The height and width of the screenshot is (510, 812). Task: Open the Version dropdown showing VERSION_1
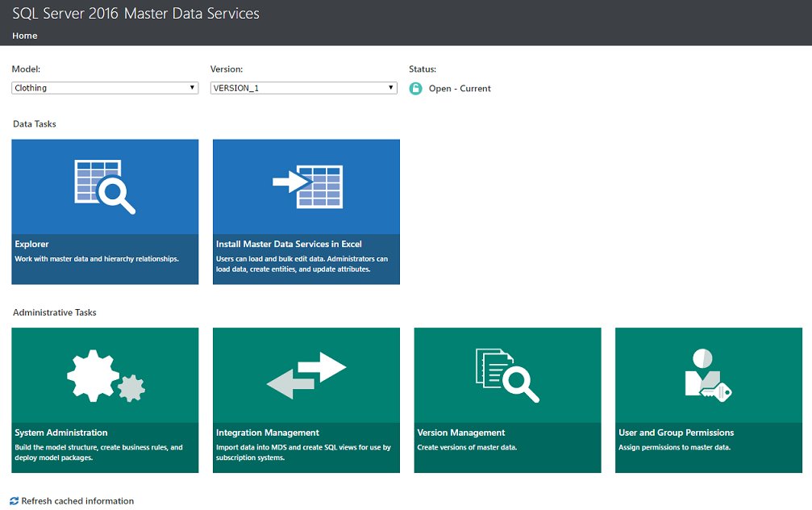(x=303, y=88)
